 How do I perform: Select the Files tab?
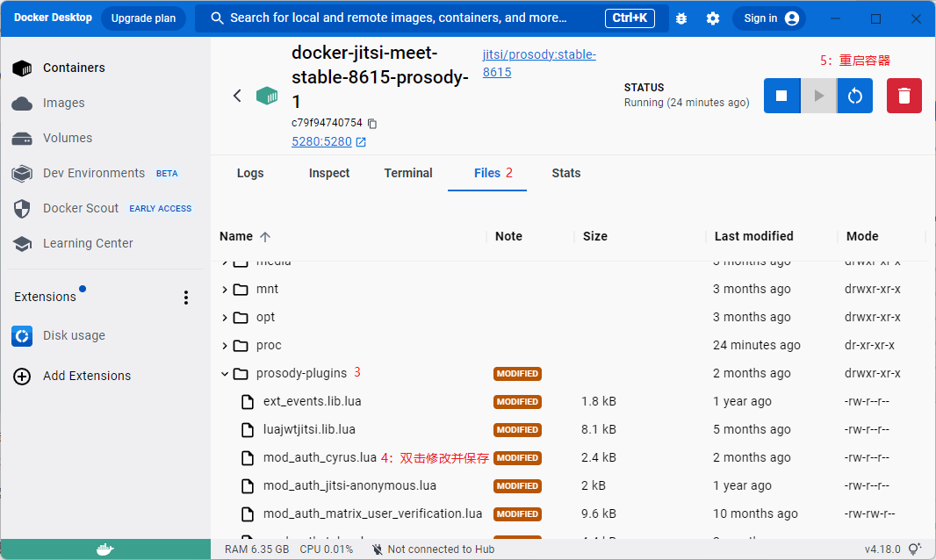(487, 173)
